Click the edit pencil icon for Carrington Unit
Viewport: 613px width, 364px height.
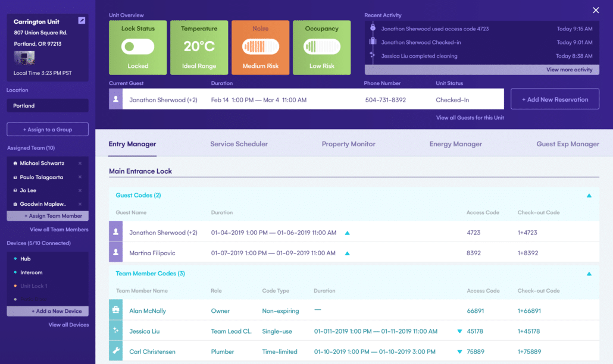[82, 21]
